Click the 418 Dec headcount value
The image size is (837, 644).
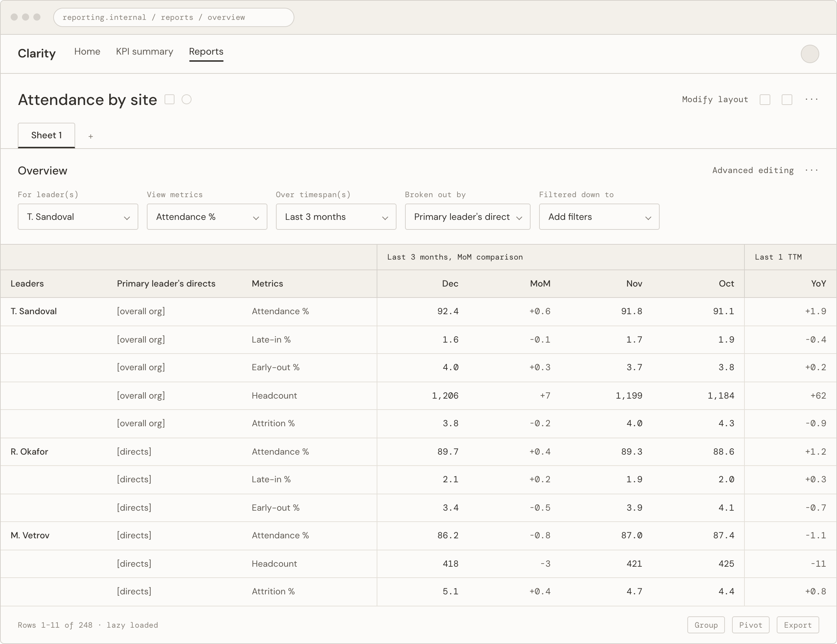click(450, 563)
